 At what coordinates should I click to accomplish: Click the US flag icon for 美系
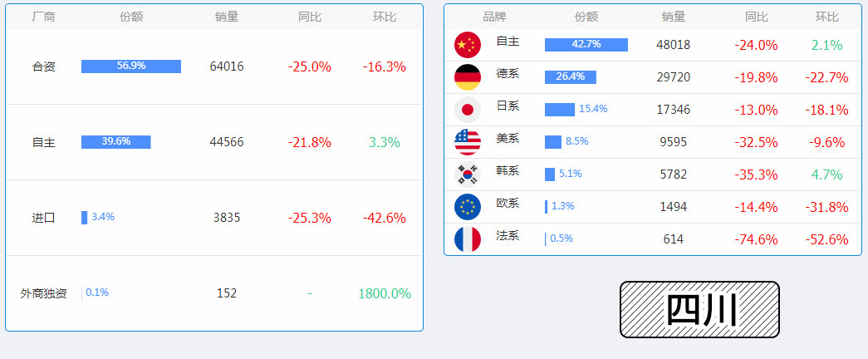tap(468, 142)
